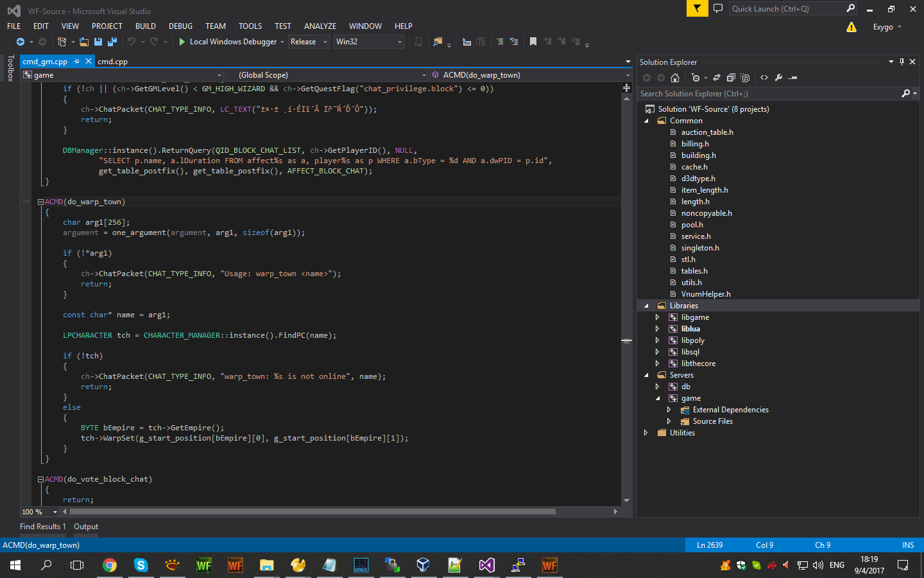Expand External Dependencies under game
This screenshot has height=578, width=924.
(x=669, y=410)
